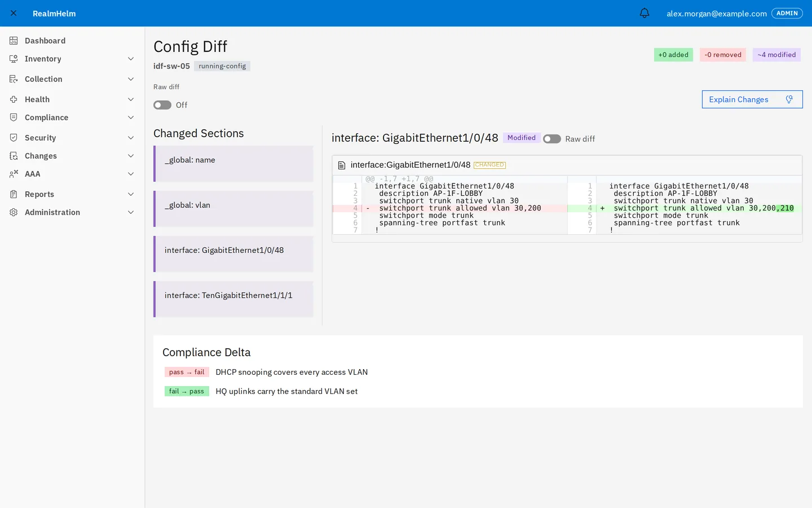The image size is (812, 508).
Task: Open the notifications bell
Action: click(645, 13)
